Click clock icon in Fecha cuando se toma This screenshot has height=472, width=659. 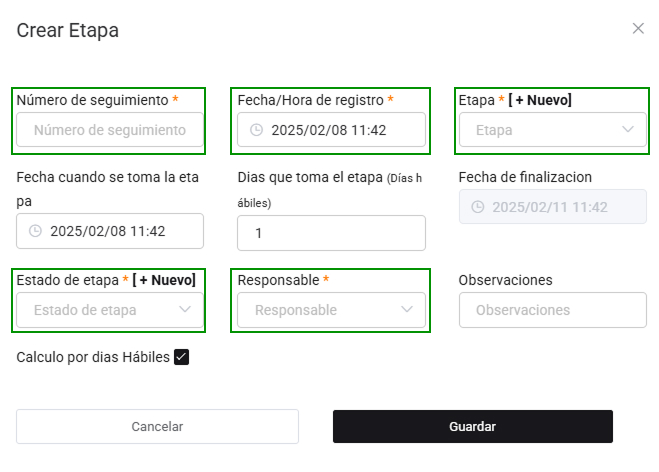click(x=35, y=231)
